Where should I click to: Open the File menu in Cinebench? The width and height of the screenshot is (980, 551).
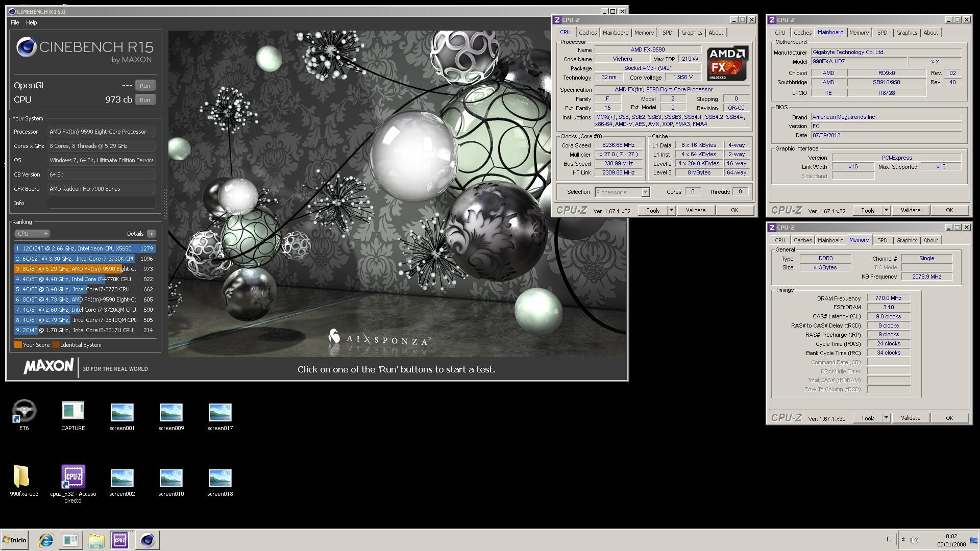15,22
